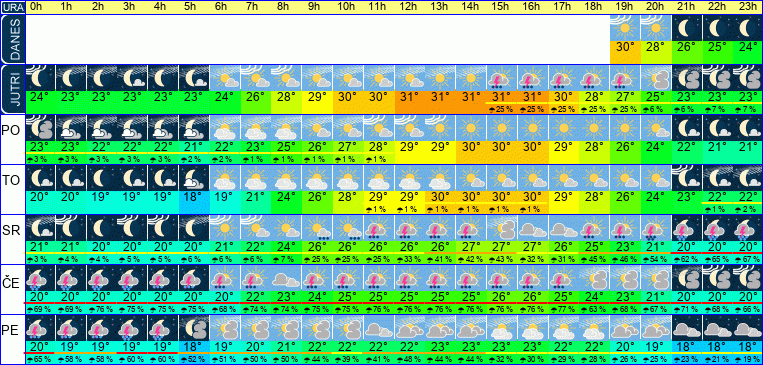Screen dimensions: 763x365
Task: Click the JUTRI windy moon icon at 0h
Action: tap(40, 78)
